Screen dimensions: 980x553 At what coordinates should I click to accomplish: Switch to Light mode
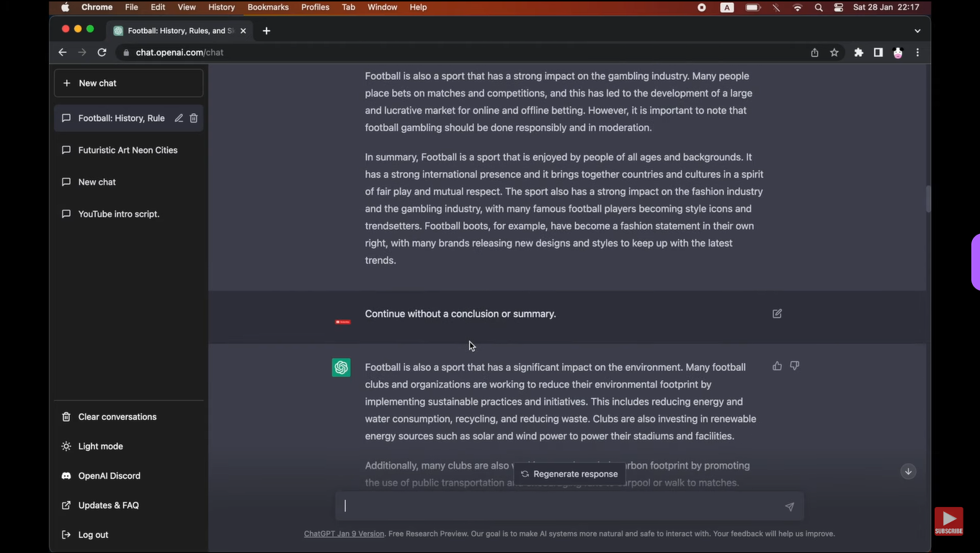pyautogui.click(x=100, y=446)
